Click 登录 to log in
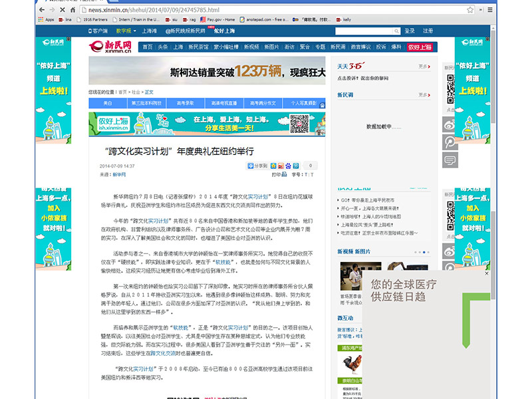The width and height of the screenshot is (532, 399). pos(410,31)
